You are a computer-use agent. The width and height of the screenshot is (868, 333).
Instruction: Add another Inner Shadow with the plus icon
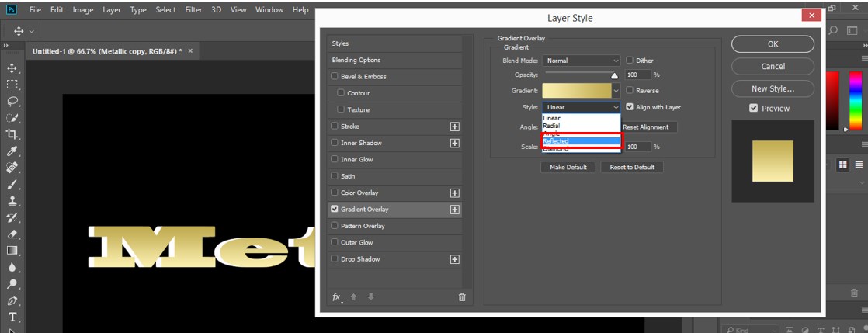click(x=454, y=144)
